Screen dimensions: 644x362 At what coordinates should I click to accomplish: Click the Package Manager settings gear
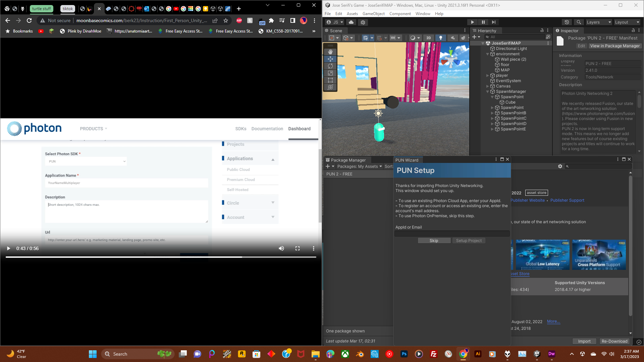pos(560,166)
